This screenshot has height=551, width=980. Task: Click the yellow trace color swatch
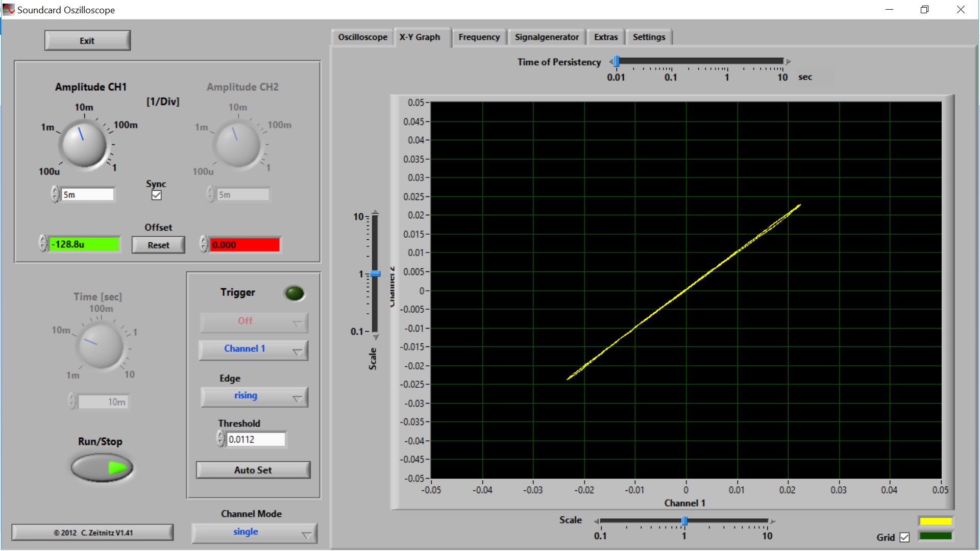point(935,521)
